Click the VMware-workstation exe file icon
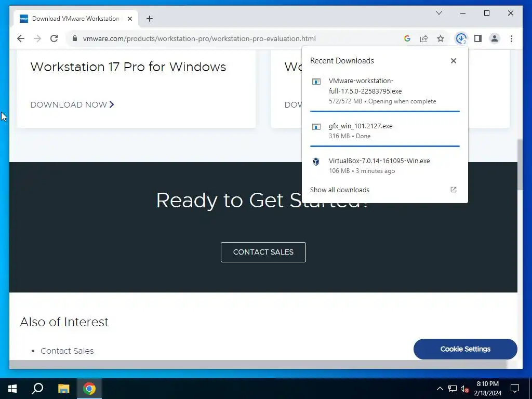 pyautogui.click(x=316, y=82)
